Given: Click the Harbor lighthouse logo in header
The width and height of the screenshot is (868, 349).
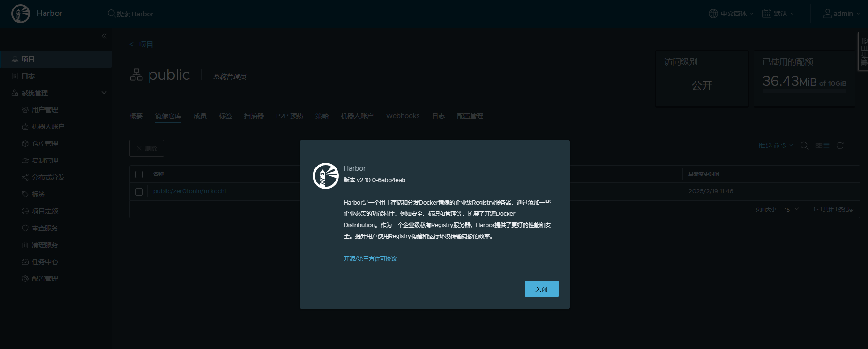Looking at the screenshot, I should click(x=21, y=14).
